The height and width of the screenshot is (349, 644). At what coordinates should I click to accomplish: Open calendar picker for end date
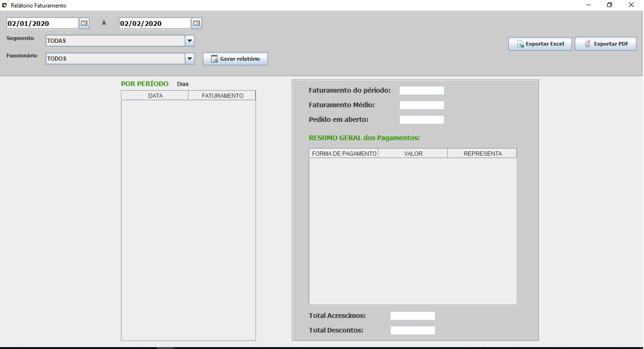(x=196, y=23)
